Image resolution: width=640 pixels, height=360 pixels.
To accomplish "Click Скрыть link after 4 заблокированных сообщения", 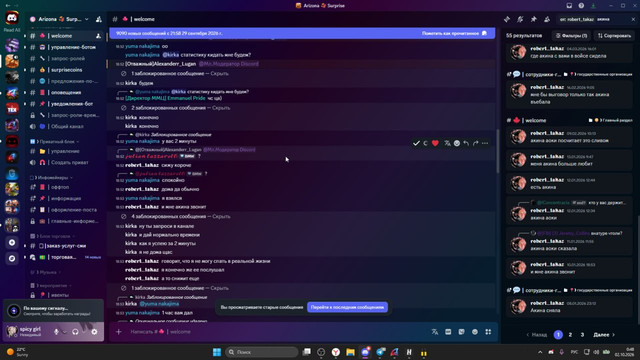I will click(221, 217).
